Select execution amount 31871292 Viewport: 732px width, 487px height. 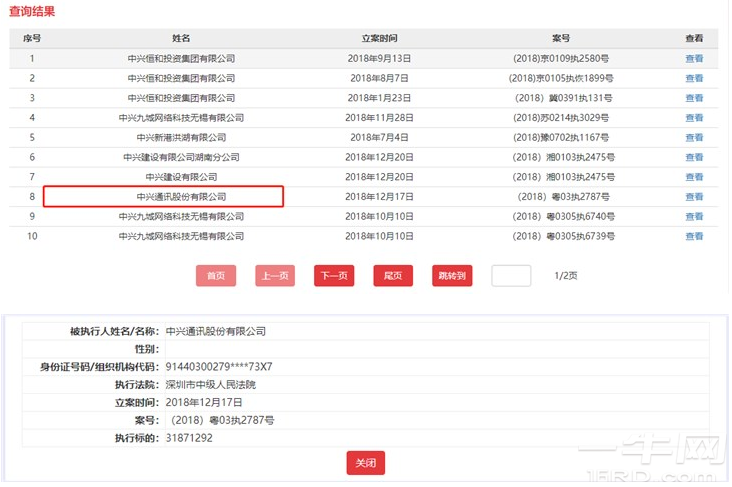click(189, 438)
